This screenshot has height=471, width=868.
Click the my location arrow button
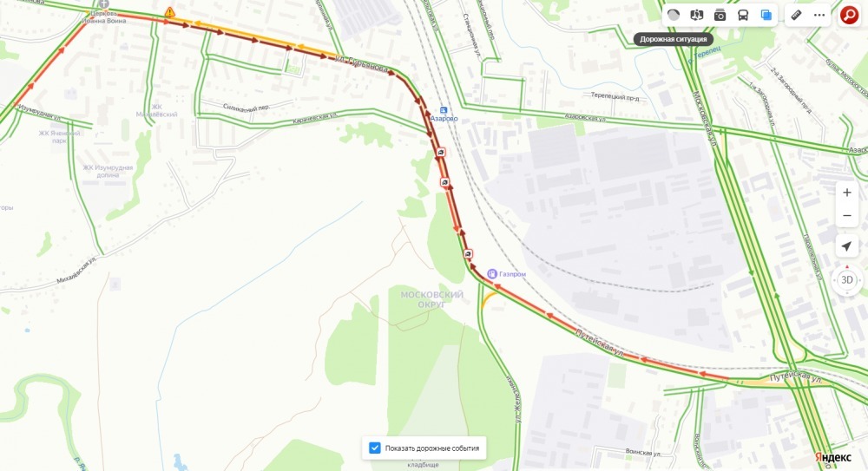[847, 245]
